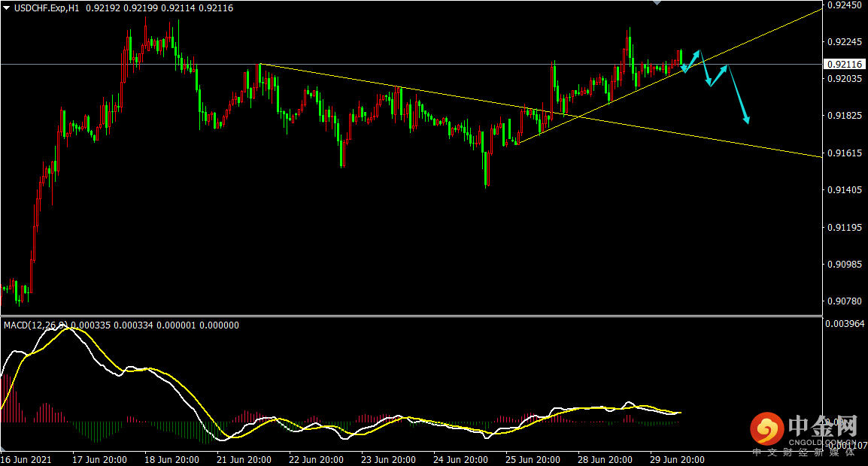Image resolution: width=868 pixels, height=466 pixels.
Task: Click the 29 Jun 20:00 time label
Action: [677, 460]
